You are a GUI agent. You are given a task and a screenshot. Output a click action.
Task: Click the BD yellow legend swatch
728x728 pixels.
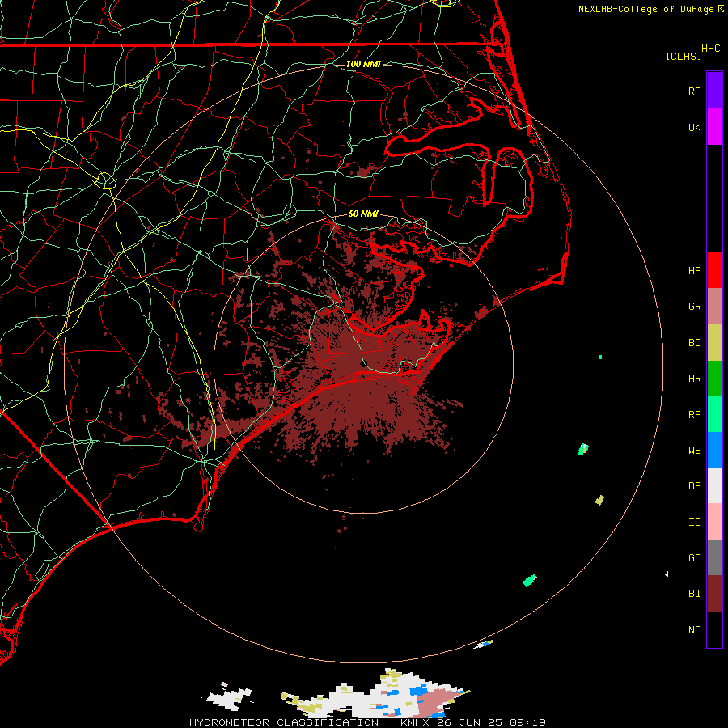point(714,343)
